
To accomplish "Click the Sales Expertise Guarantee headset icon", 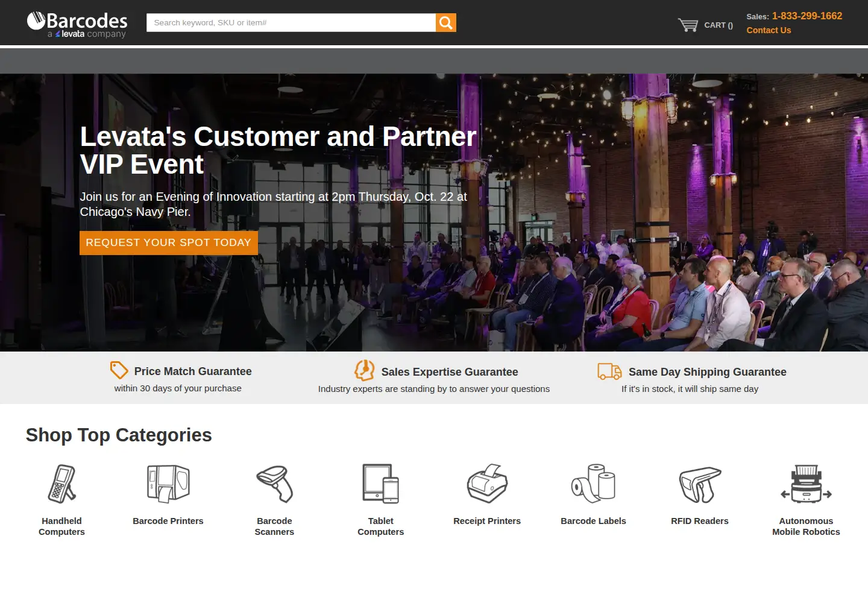I will coord(364,370).
